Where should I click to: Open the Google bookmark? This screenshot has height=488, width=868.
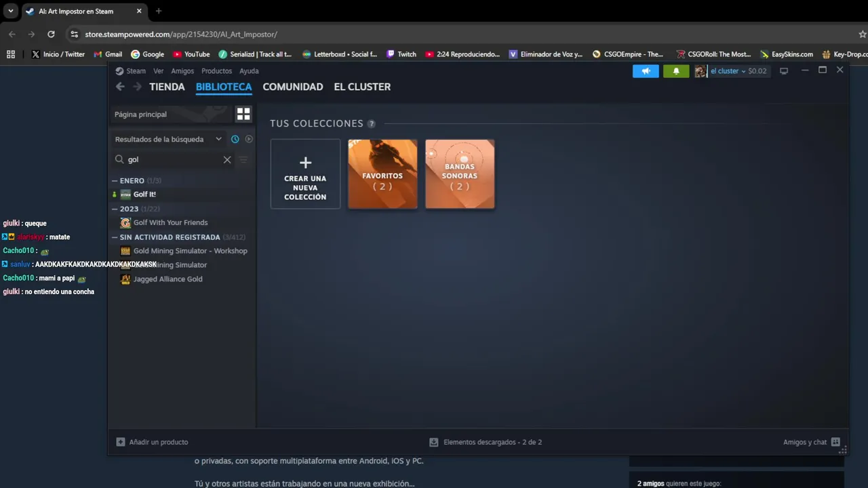click(x=147, y=54)
